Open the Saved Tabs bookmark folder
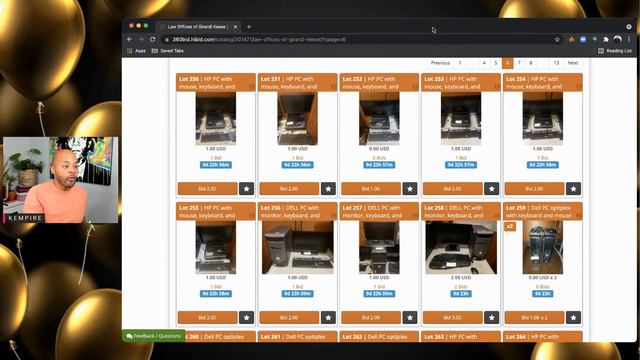The width and height of the screenshot is (640, 360). coord(168,51)
